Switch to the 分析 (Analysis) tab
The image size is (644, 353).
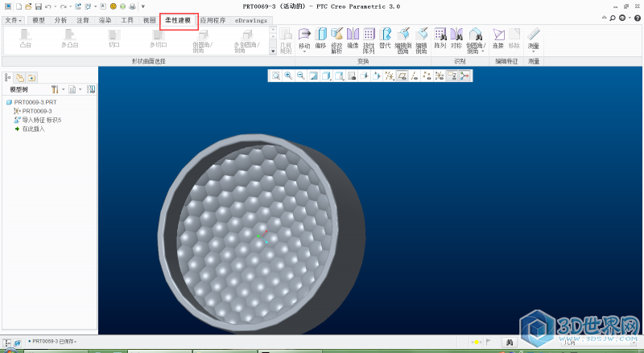click(x=61, y=20)
